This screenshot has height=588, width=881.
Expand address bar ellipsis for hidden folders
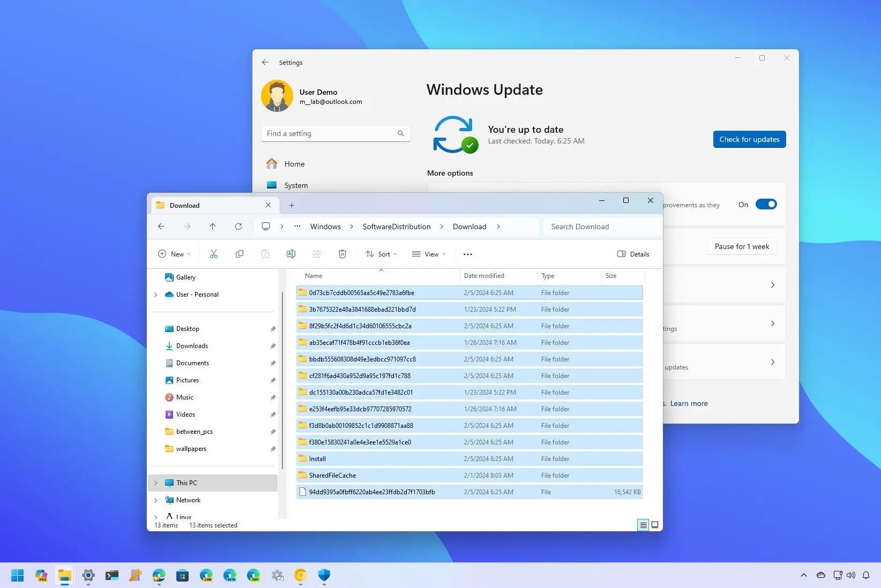[297, 227]
